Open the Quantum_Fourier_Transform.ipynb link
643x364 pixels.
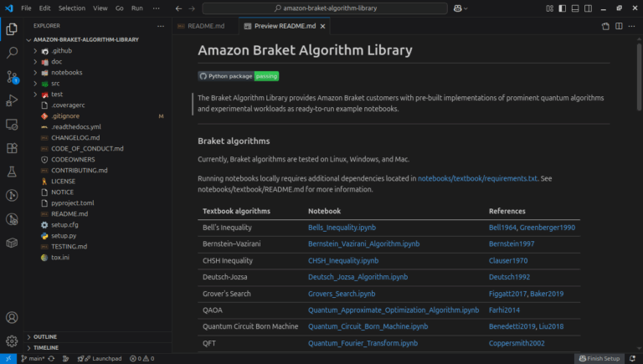coord(363,343)
